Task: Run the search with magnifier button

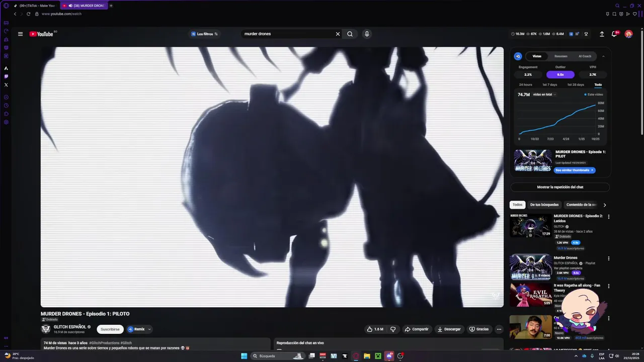Action: (x=350, y=34)
